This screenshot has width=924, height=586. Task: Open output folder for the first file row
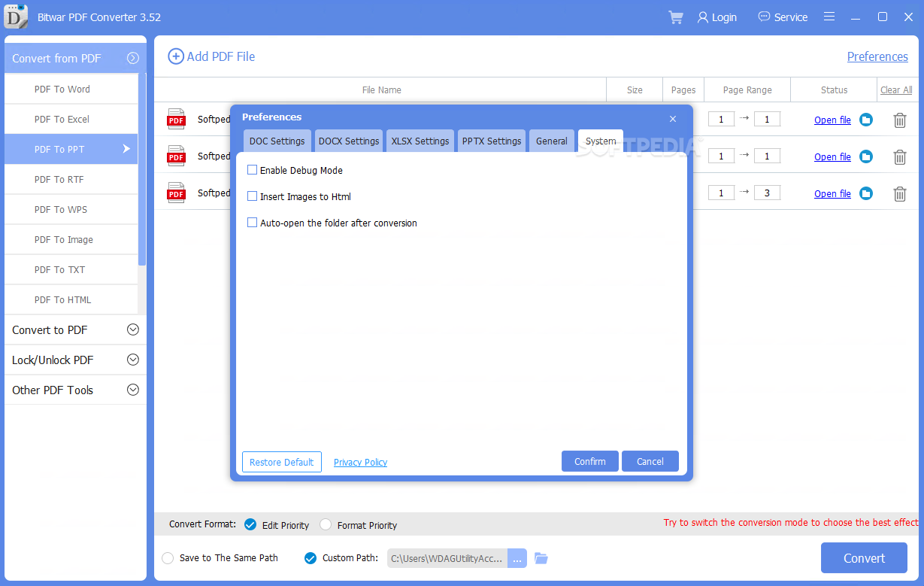866,120
